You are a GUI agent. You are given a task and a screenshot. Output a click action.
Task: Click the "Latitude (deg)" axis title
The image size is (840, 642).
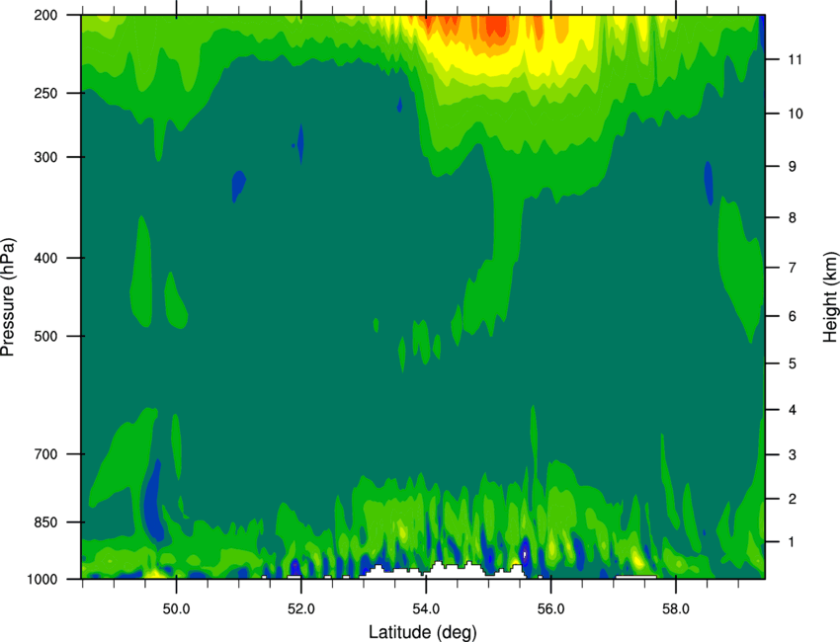click(422, 632)
